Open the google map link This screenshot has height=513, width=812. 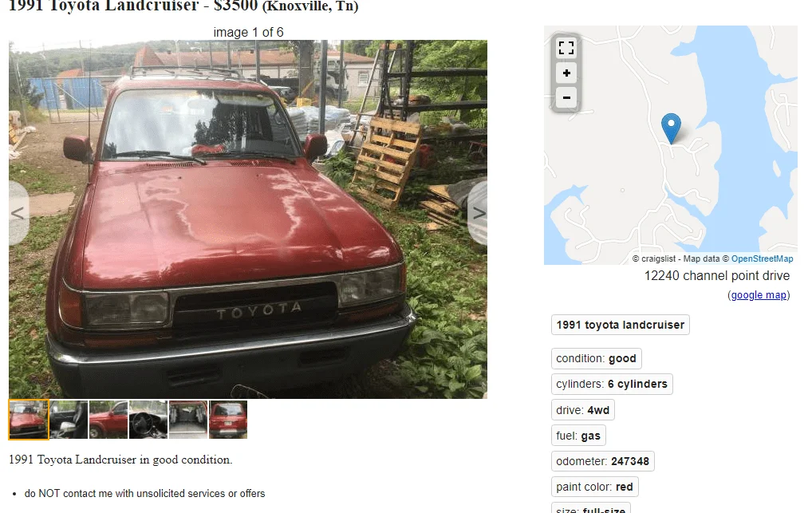pyautogui.click(x=759, y=295)
